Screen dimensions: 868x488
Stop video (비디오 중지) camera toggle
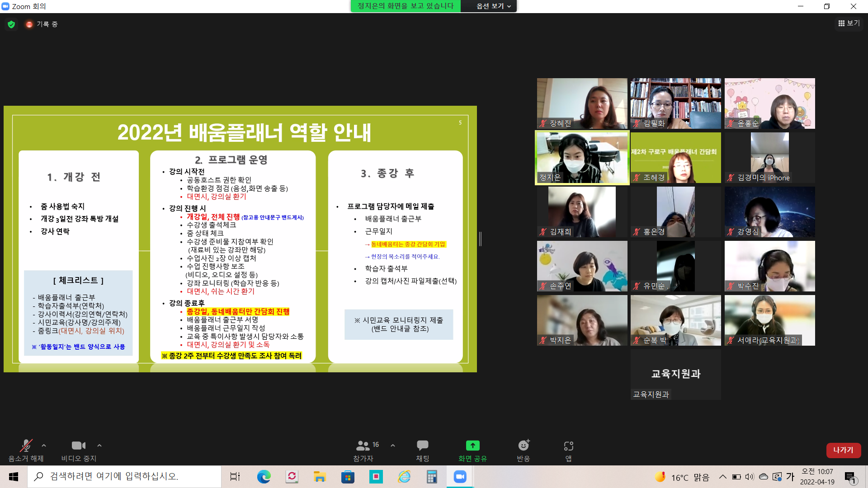[78, 446]
